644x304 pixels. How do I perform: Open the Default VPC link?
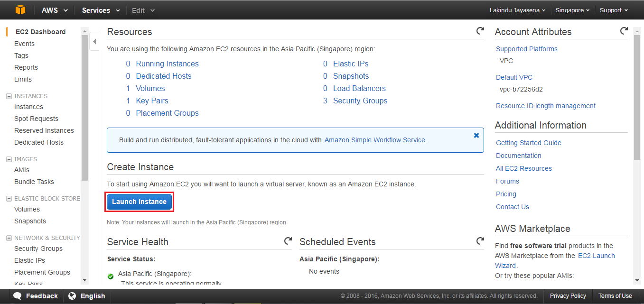[514, 77]
